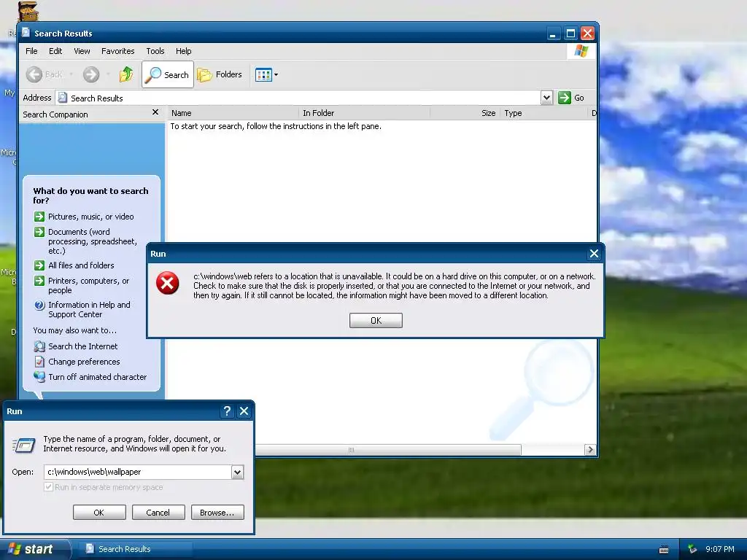Click the Change preferences checklist icon

pos(39,362)
